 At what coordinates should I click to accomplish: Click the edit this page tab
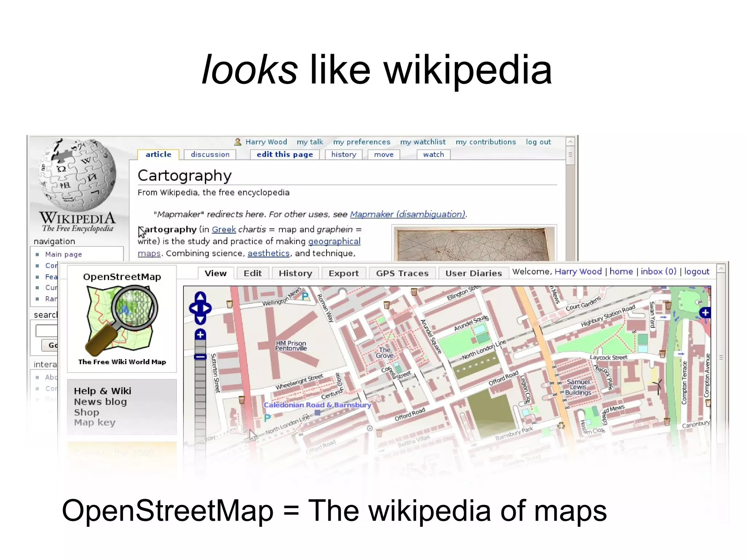pos(285,155)
